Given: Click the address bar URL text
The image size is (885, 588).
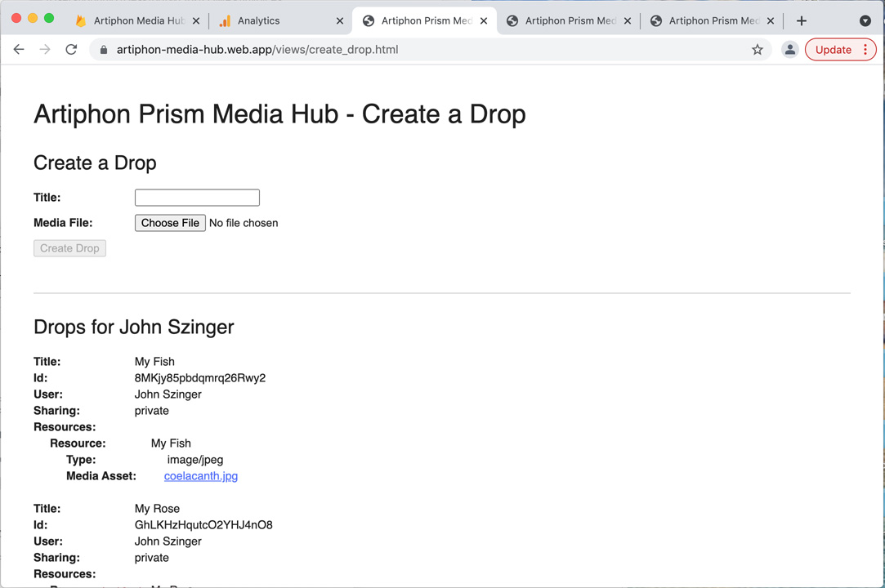Looking at the screenshot, I should click(x=257, y=50).
